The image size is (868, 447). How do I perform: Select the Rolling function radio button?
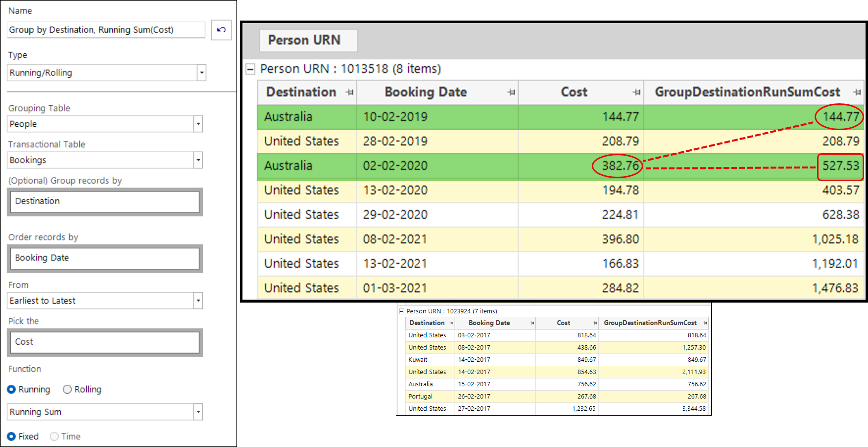tap(67, 389)
